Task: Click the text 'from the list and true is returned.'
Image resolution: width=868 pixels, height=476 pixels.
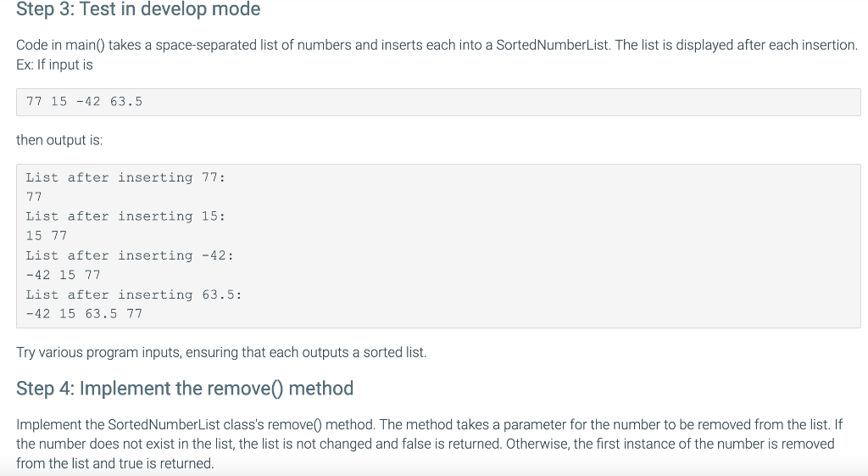Action: 115,463
